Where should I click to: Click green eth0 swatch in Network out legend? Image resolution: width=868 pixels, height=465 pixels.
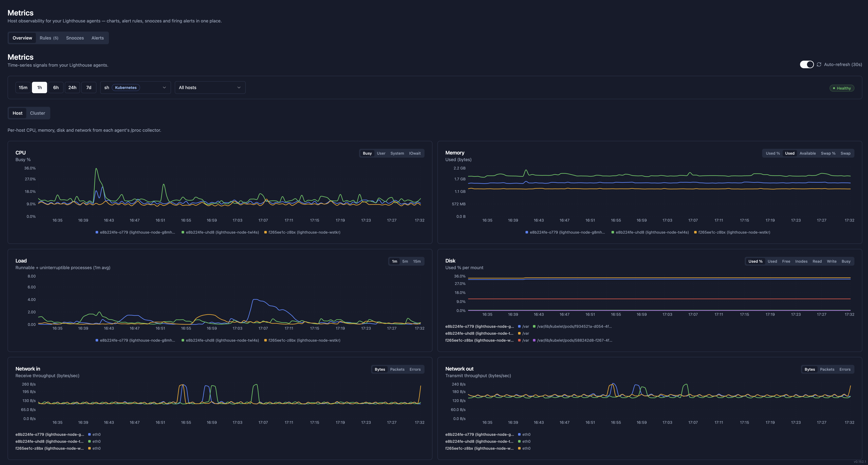coord(519,441)
